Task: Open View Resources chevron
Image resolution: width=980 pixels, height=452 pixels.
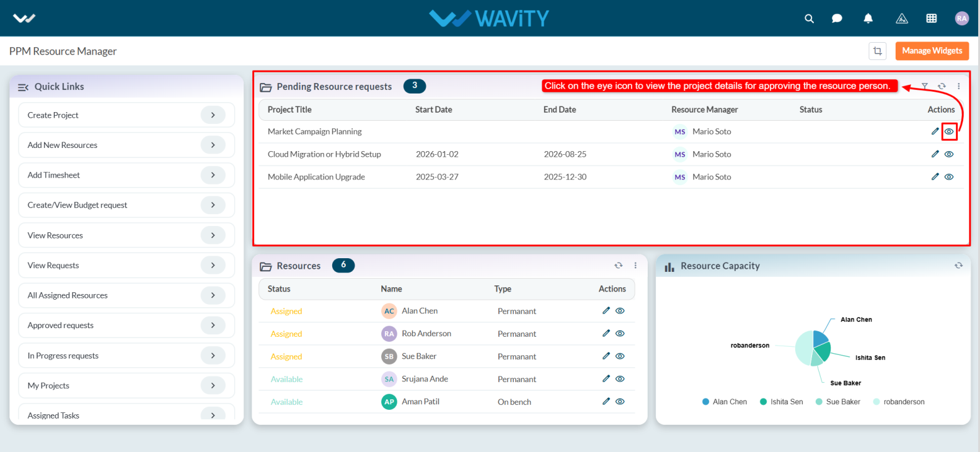Action: coord(213,235)
